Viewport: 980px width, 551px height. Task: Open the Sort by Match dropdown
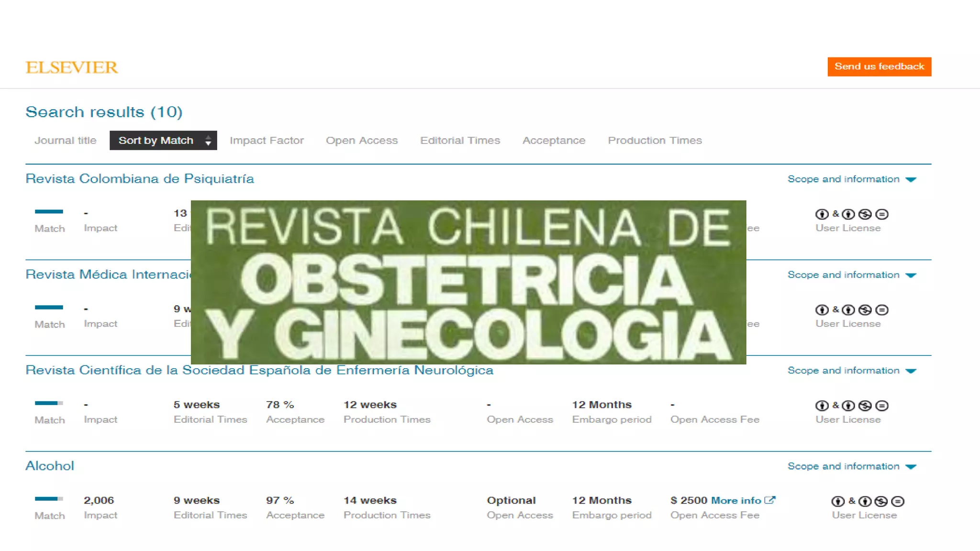163,140
